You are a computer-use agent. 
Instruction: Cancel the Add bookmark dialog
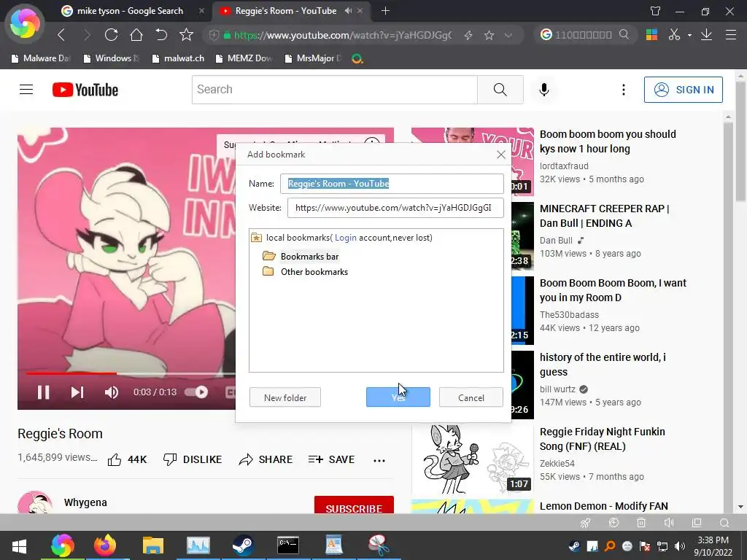(471, 397)
